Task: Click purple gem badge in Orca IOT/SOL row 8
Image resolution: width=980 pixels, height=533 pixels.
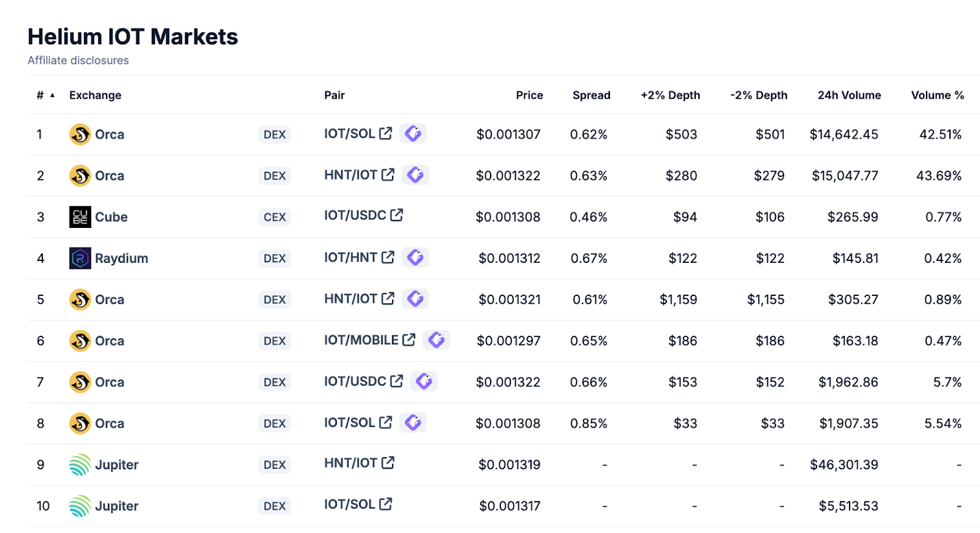Action: [413, 422]
